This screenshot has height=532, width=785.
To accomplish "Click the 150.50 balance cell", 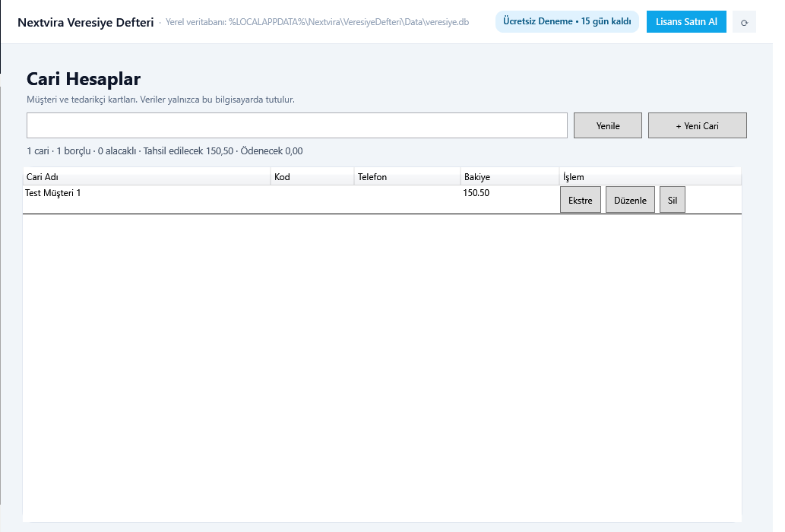I will point(476,193).
